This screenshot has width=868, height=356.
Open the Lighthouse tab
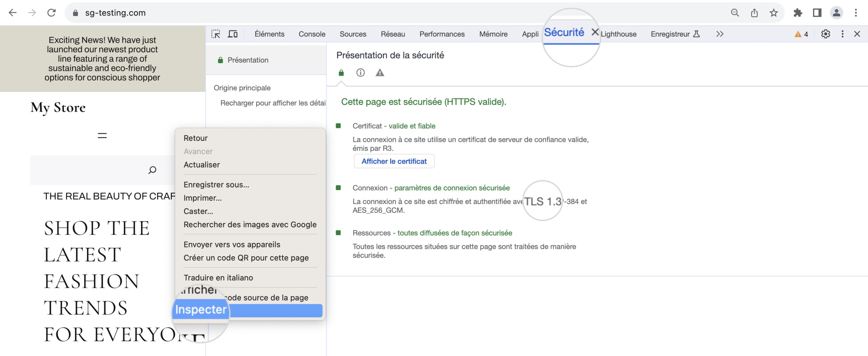(618, 34)
